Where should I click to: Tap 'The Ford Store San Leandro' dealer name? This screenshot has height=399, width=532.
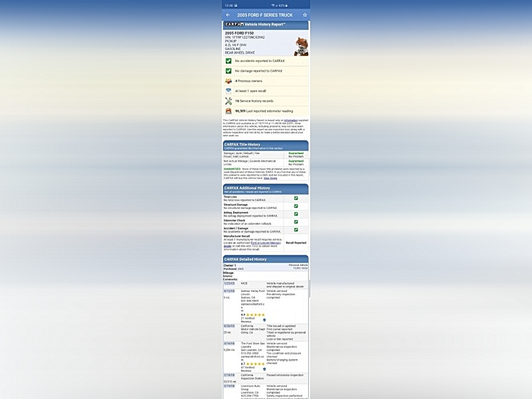(253, 345)
